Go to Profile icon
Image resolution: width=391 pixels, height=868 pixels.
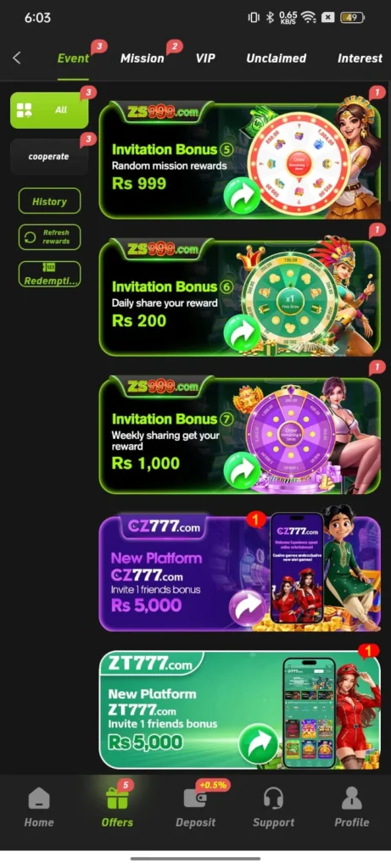pos(352,798)
